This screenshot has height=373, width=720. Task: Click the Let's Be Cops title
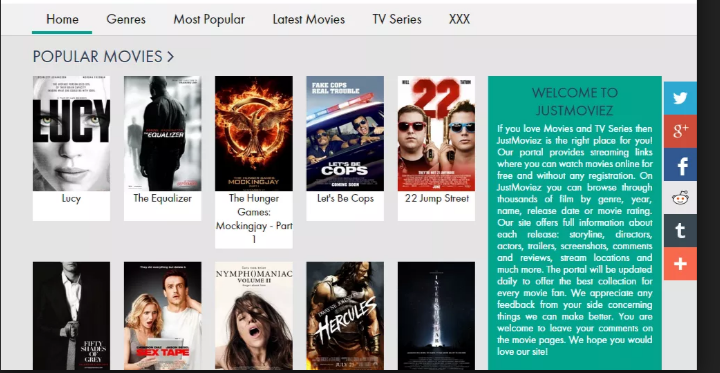345,198
